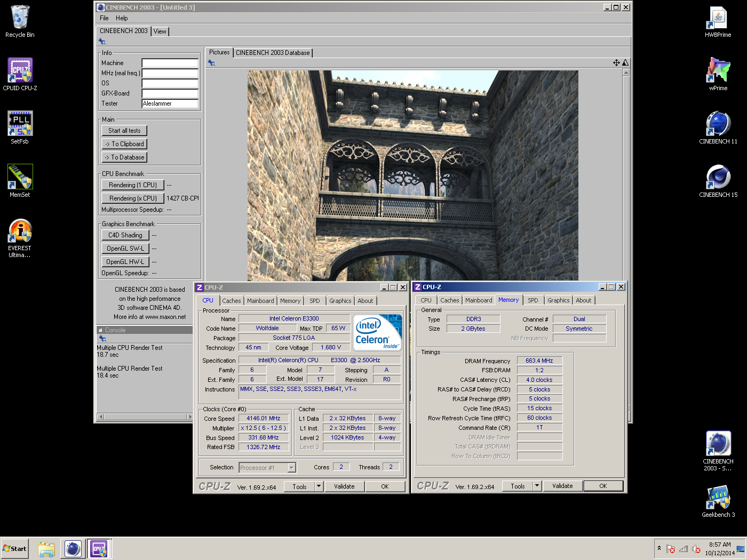Image resolution: width=747 pixels, height=560 pixels.
Task: Show hidden icons in system tray
Action: [x=659, y=548]
